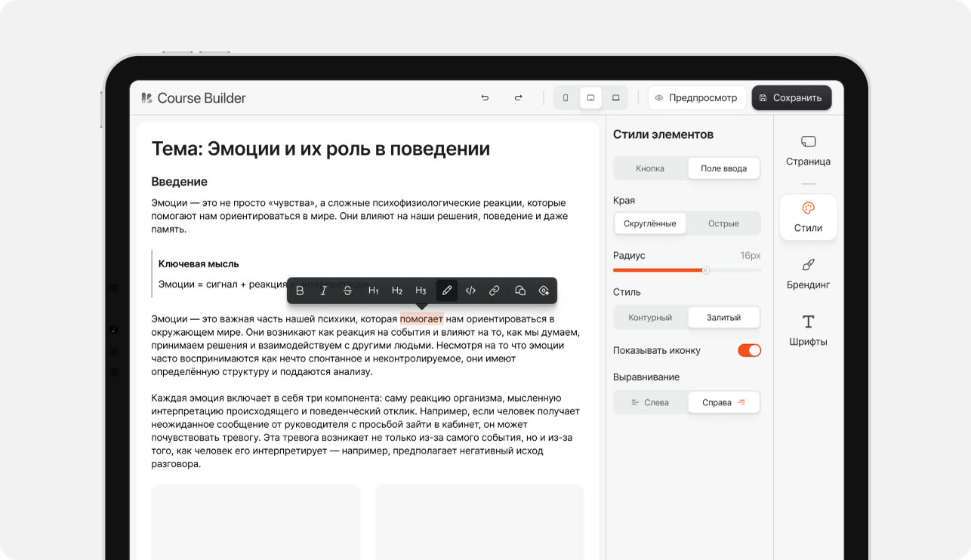This screenshot has width=971, height=560.
Task: Click the 'Стили элементов' panel heading
Action: click(x=663, y=134)
